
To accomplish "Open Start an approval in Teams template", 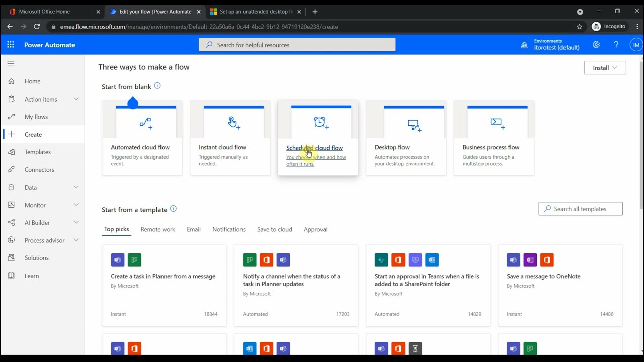I will (x=428, y=286).
